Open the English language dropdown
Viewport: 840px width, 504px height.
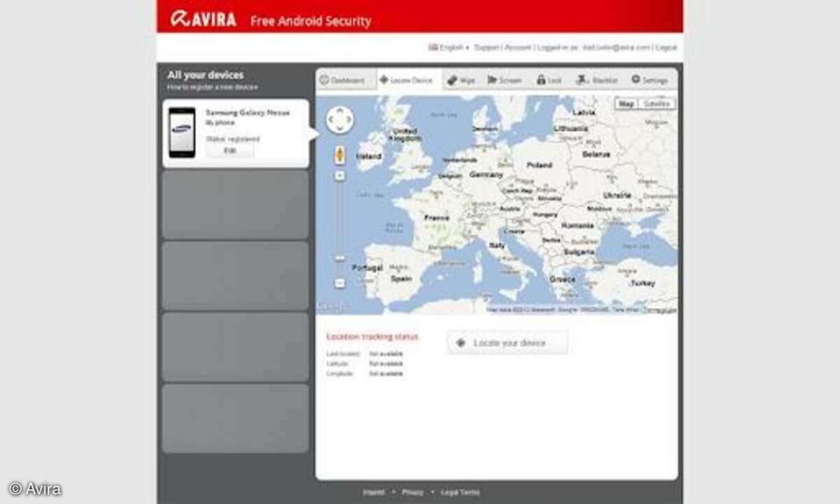pos(449,48)
